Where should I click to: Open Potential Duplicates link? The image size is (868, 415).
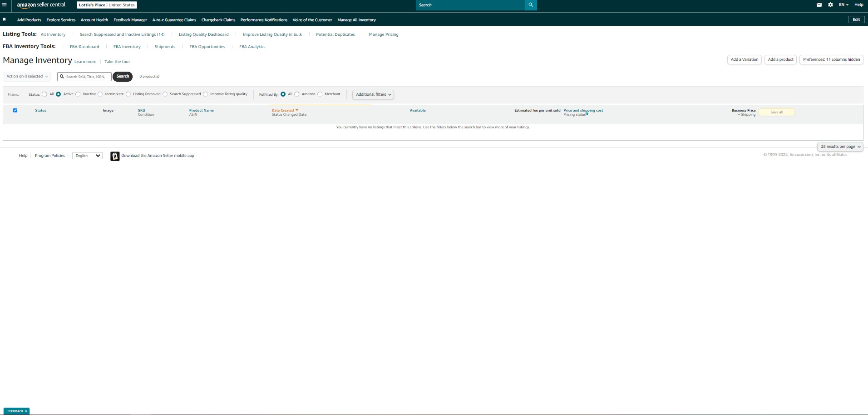(x=335, y=34)
